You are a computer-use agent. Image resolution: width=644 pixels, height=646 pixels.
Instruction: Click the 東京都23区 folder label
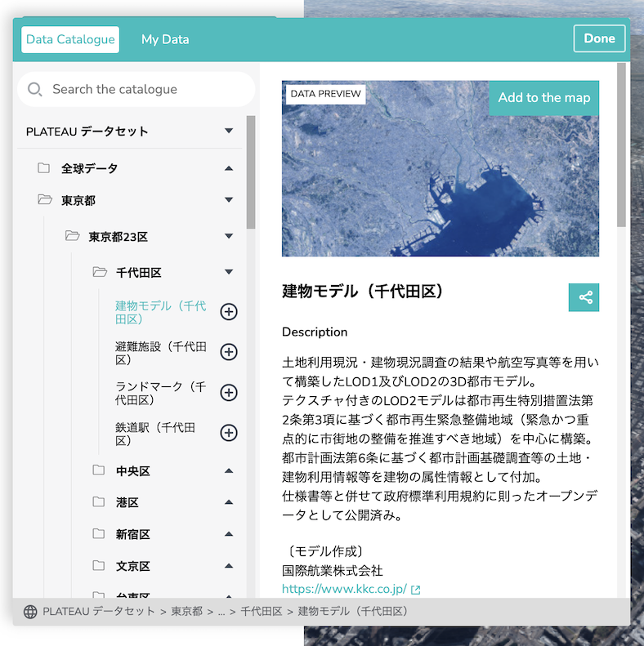(x=118, y=237)
